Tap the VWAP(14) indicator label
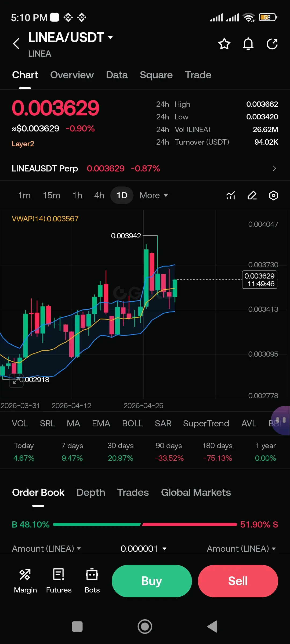This screenshot has width=290, height=644. tap(45, 219)
